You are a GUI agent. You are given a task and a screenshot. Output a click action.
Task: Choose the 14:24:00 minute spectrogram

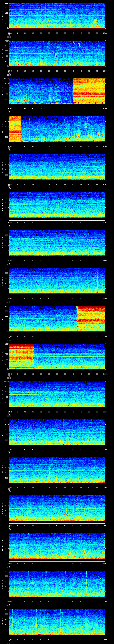pos(57,394)
